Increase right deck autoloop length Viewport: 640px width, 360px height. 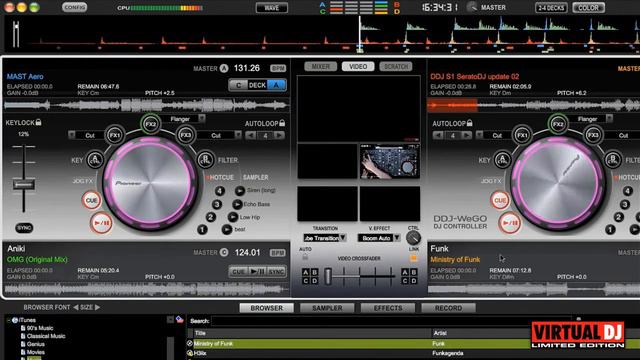coord(467,136)
